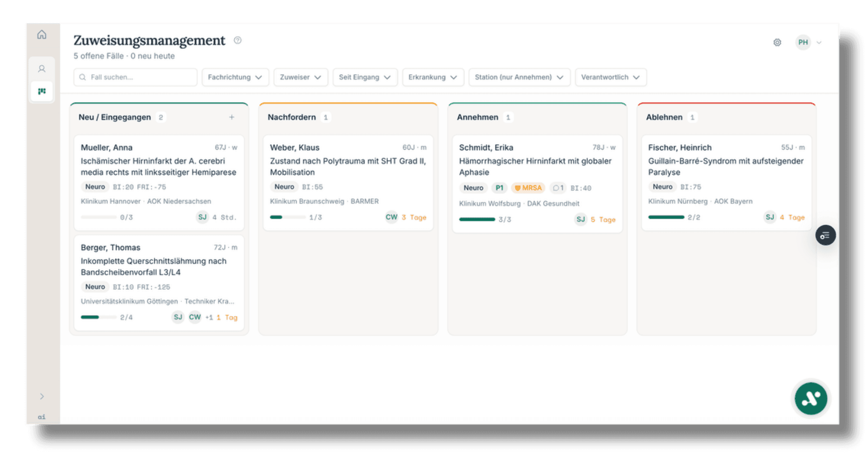This screenshot has height=461, width=868.
Task: Open settings gear icon
Action: click(777, 43)
